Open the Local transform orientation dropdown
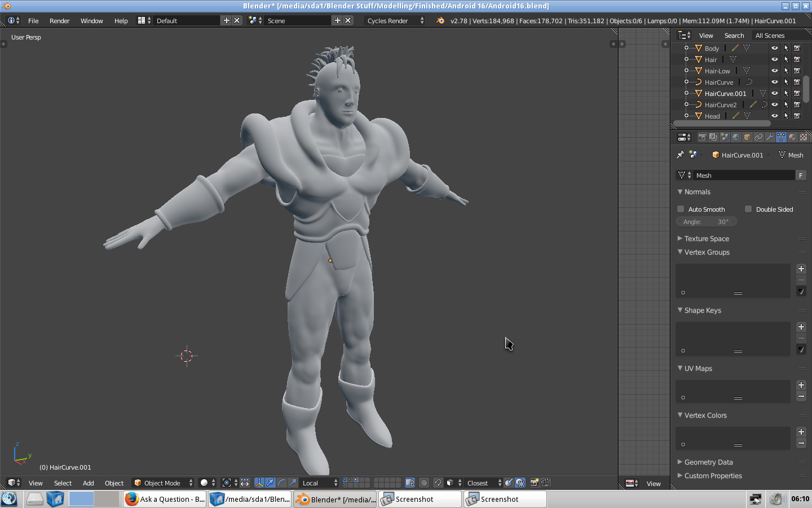 320,483
